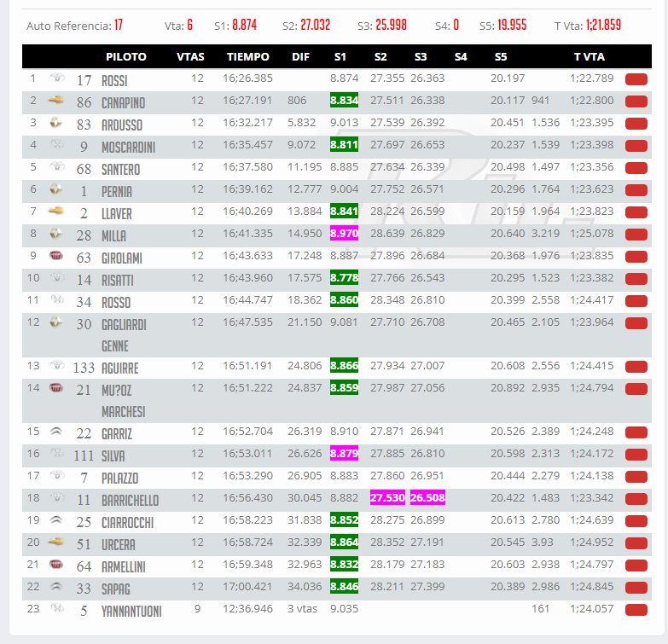Image resolution: width=668 pixels, height=644 pixels.
Task: Click the Renault logo beside Pernia
Action: pos(55,189)
